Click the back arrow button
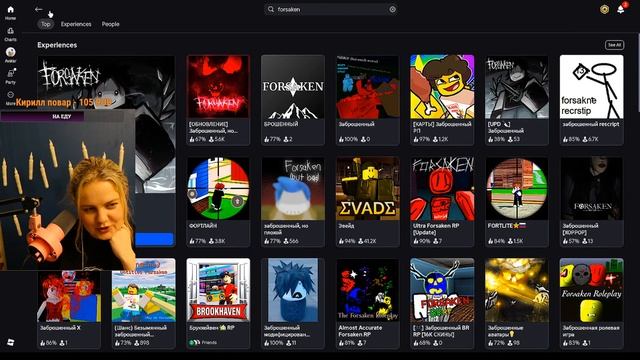This screenshot has height=360, width=640. point(39,9)
